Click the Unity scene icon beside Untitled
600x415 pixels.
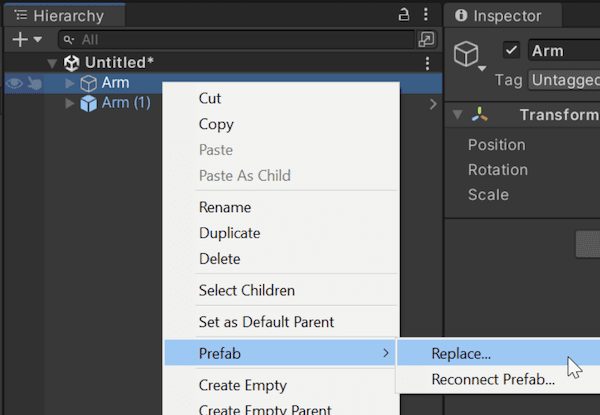(x=72, y=63)
